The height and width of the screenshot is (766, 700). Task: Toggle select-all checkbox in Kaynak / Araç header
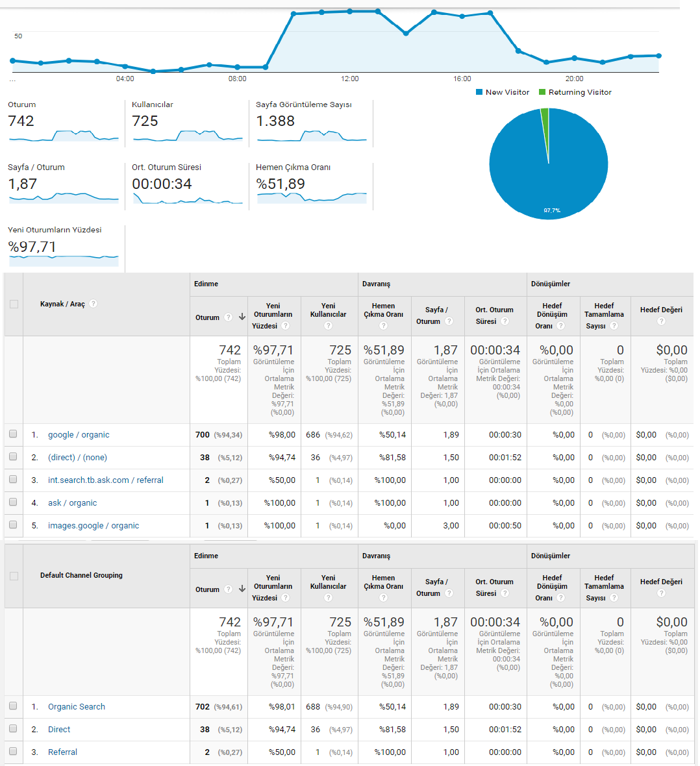click(x=14, y=304)
